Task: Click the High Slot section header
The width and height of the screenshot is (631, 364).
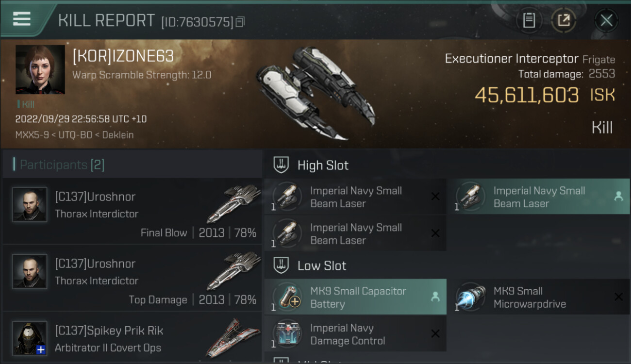Action: tap(323, 165)
